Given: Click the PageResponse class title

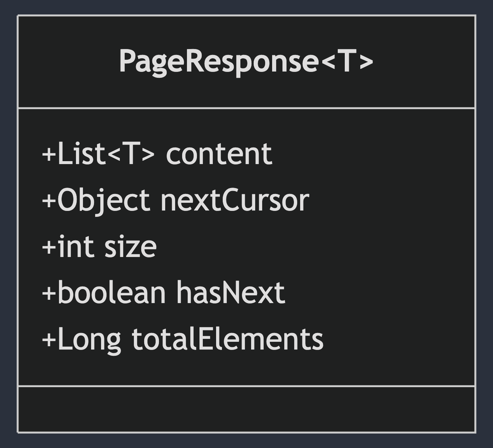Looking at the screenshot, I should (246, 61).
